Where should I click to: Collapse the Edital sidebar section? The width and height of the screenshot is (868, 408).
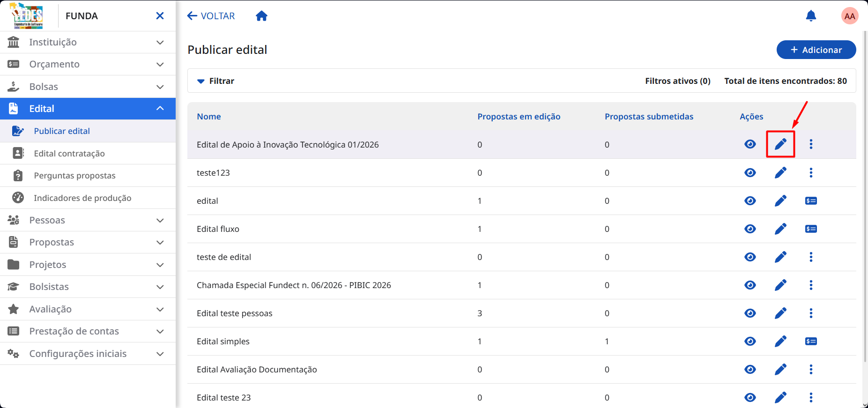click(x=88, y=109)
